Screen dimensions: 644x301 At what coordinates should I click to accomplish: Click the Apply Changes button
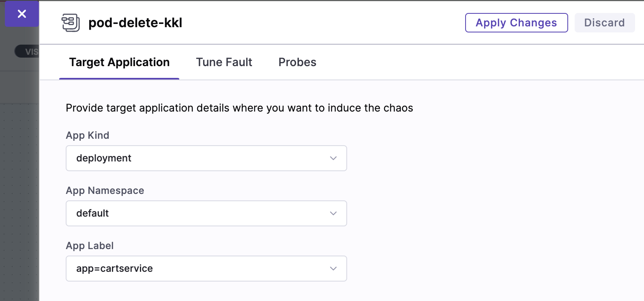516,23
